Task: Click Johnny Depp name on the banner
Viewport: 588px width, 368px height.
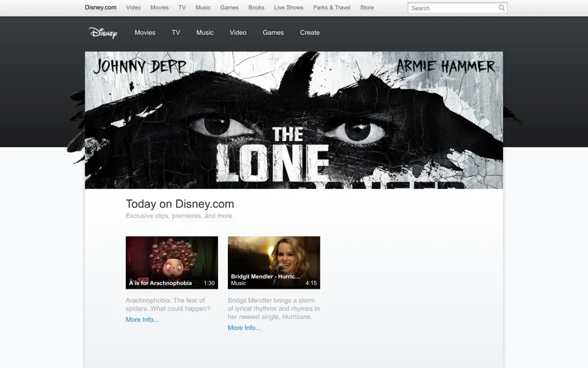Action: [140, 66]
